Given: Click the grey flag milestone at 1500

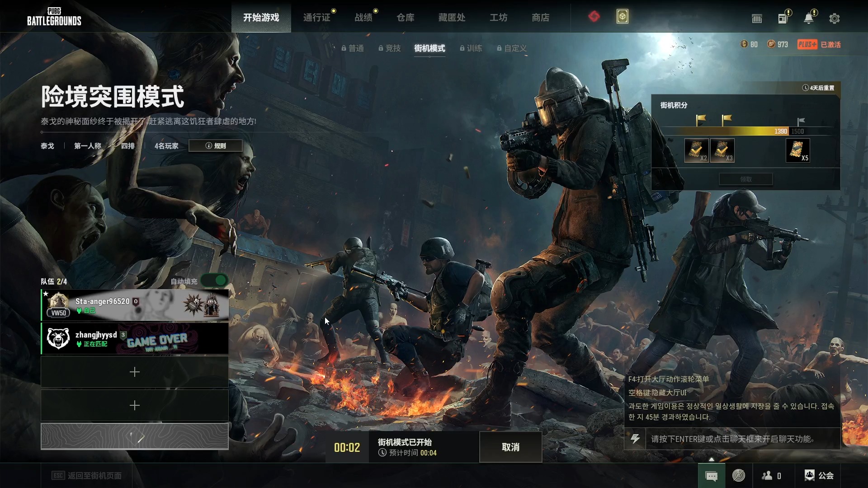Looking at the screenshot, I should 801,121.
